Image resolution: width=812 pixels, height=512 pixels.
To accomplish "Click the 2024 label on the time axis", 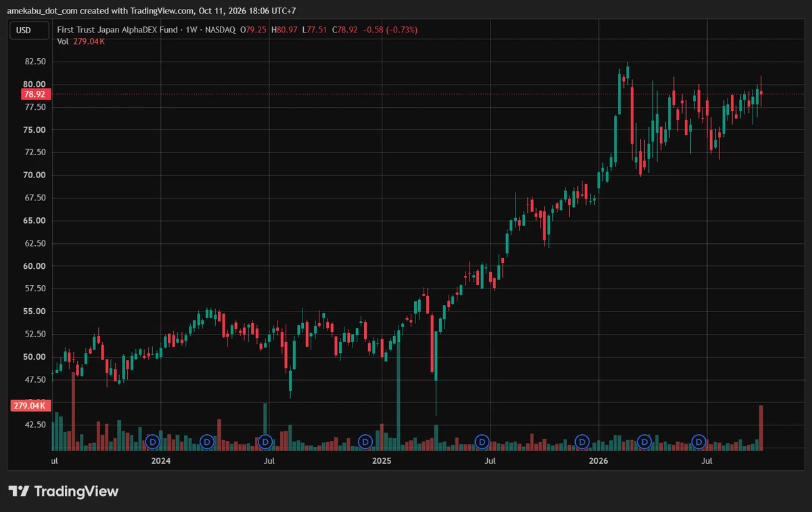I will [x=161, y=461].
